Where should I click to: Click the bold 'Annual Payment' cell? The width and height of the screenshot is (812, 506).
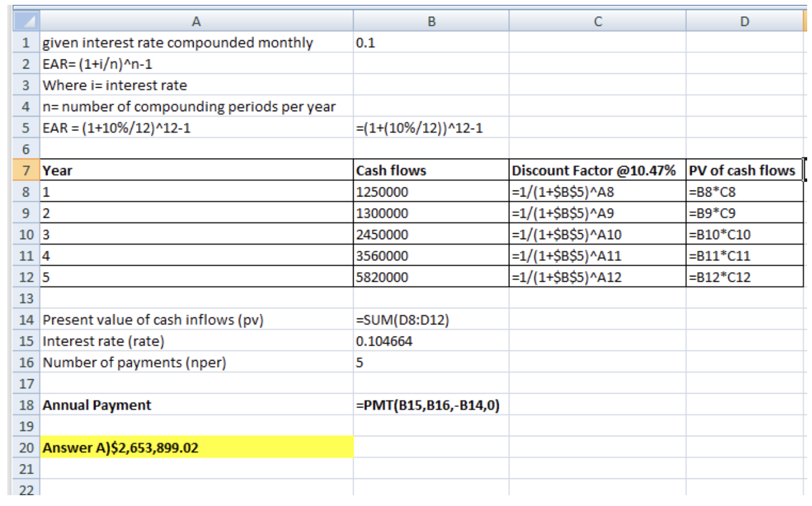(196, 405)
